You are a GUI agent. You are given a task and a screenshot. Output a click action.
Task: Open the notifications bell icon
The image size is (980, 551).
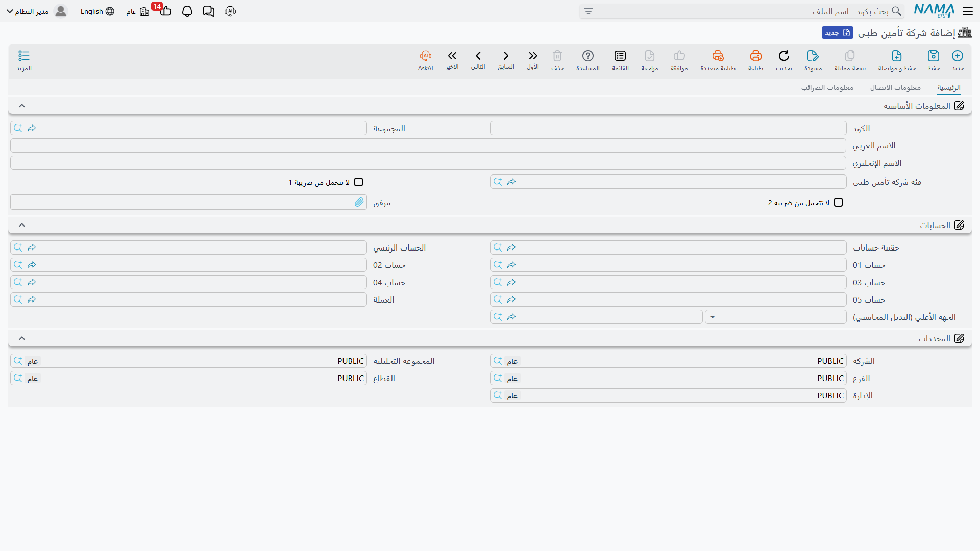tap(187, 11)
